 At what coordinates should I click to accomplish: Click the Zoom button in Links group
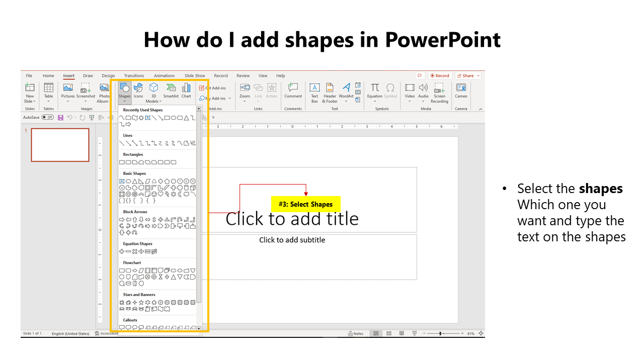point(245,93)
